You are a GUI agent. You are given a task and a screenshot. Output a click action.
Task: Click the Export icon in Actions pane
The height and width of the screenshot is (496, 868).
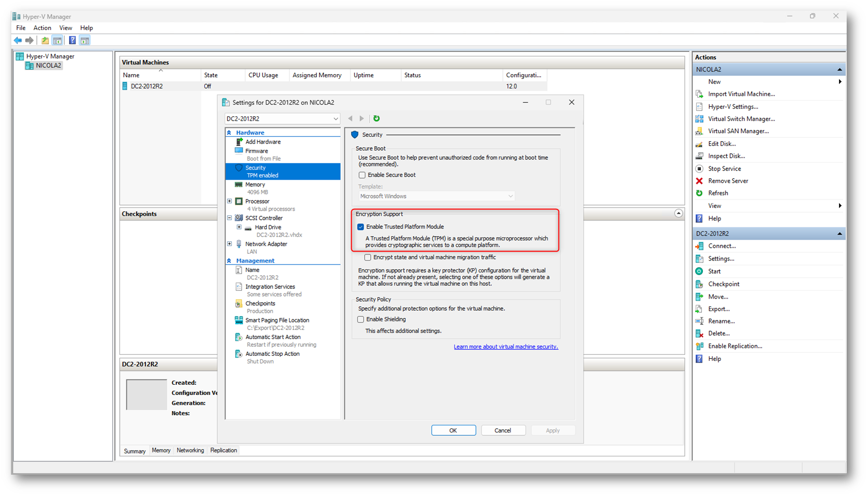(699, 309)
